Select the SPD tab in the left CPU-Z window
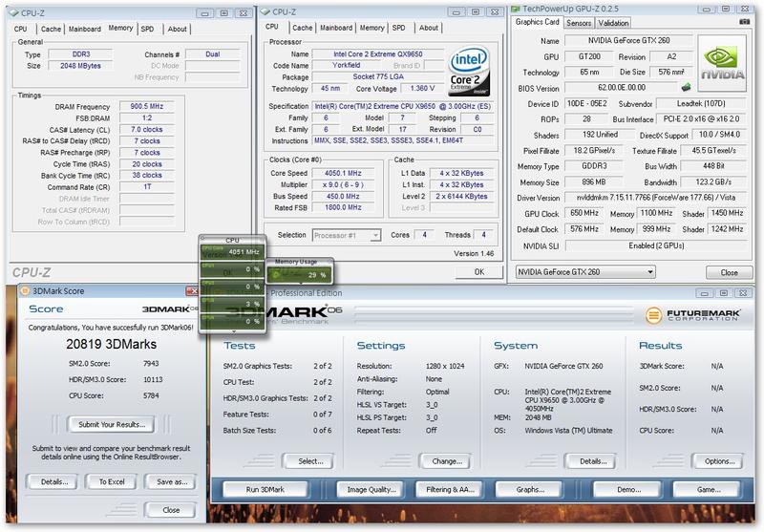 pyautogui.click(x=147, y=29)
